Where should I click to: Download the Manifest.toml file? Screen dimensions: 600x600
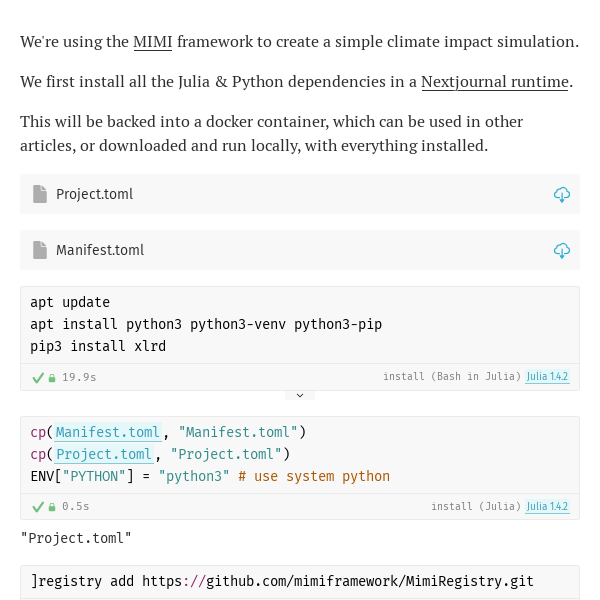(561, 251)
